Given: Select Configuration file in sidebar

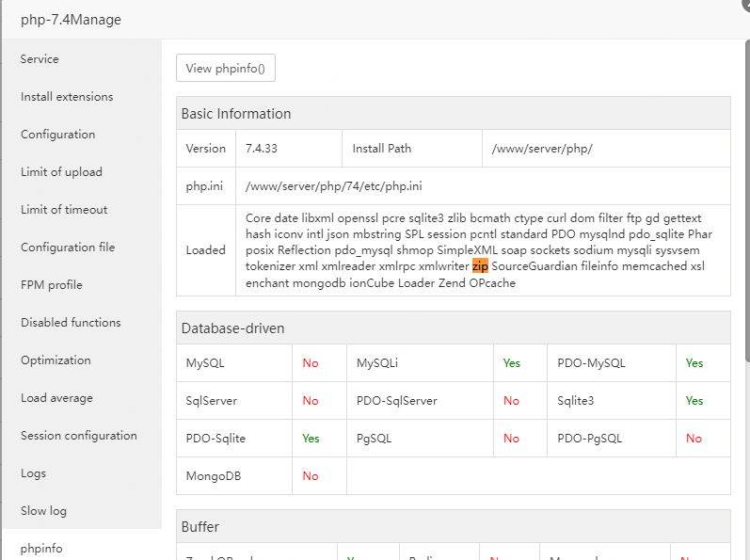Looking at the screenshot, I should (x=68, y=248).
